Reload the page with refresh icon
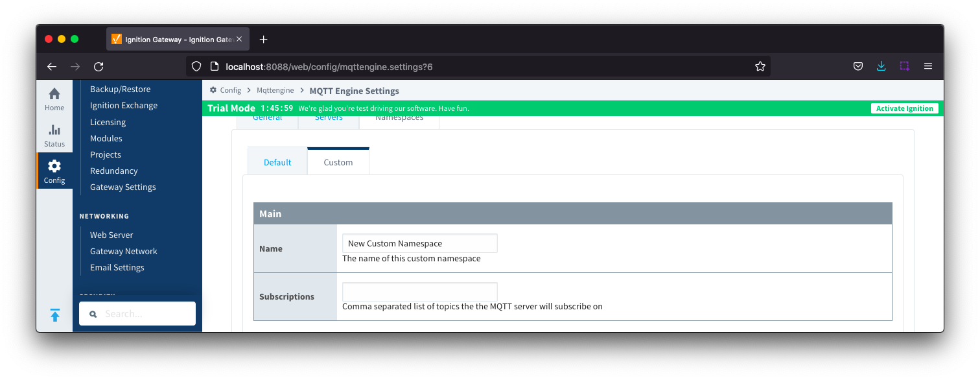The image size is (980, 380). pyautogui.click(x=99, y=66)
